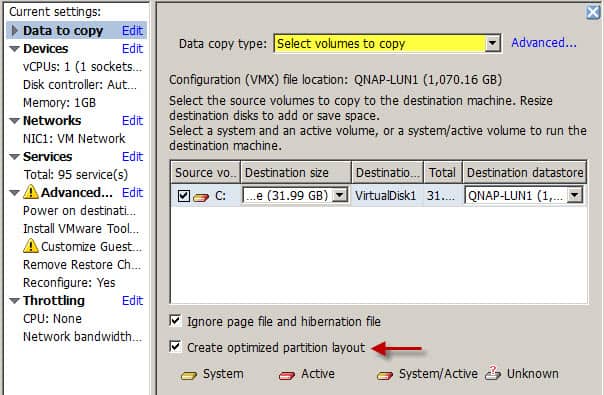Viewport: 604px width, 395px height.
Task: Click the Power on destination line
Action: click(x=79, y=211)
